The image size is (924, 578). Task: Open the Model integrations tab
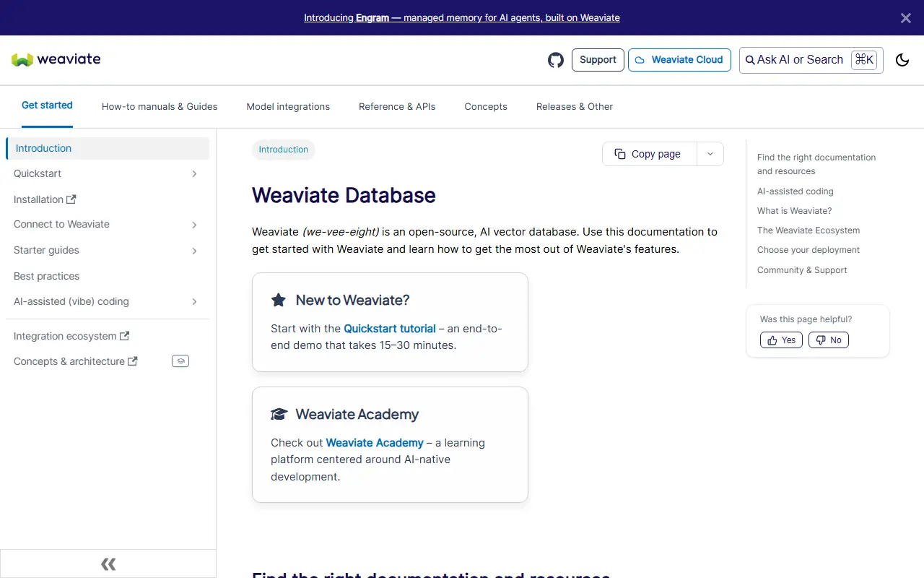click(x=288, y=106)
